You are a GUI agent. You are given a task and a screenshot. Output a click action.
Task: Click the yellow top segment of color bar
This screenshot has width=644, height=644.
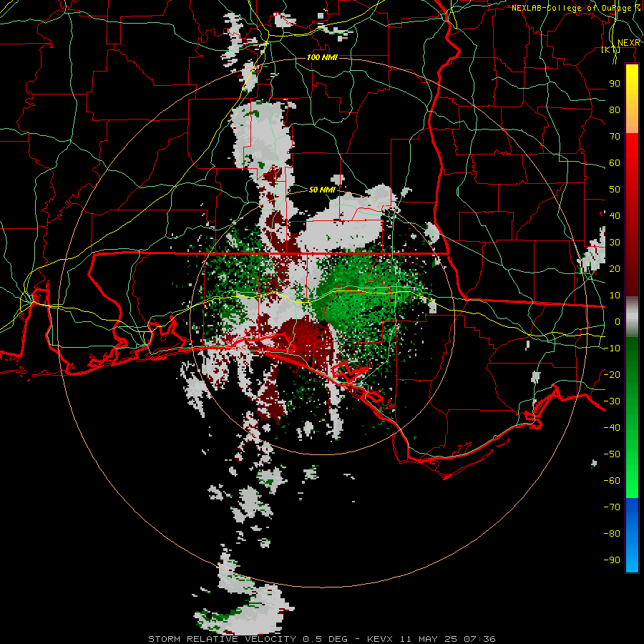tap(632, 99)
